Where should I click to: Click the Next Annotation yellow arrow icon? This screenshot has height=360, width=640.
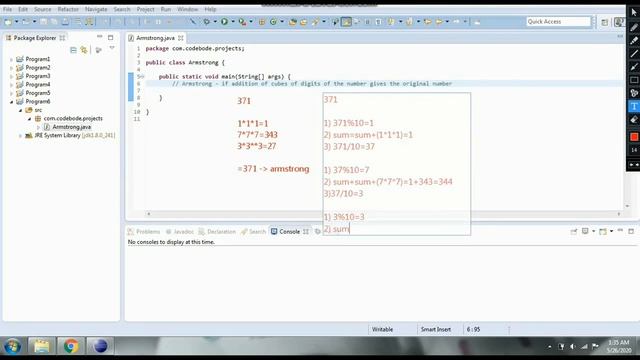(x=391, y=22)
